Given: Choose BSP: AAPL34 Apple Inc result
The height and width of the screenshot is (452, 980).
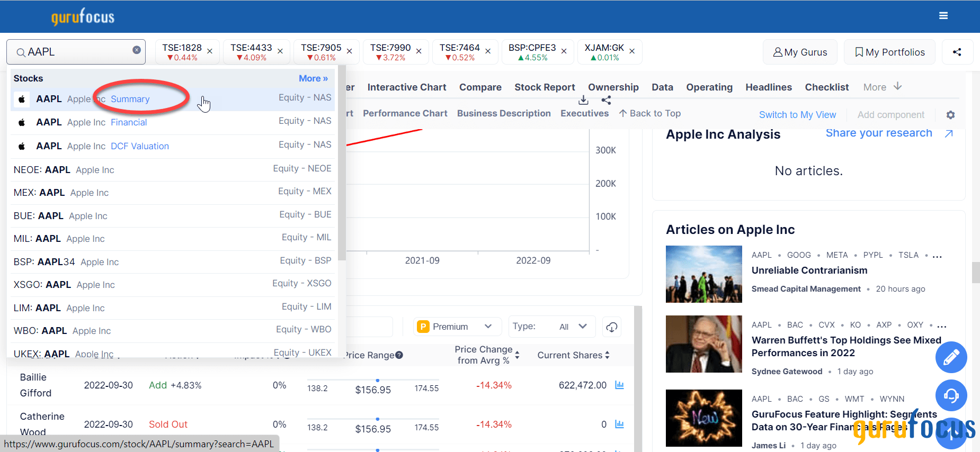Looking at the screenshot, I should coord(173,262).
